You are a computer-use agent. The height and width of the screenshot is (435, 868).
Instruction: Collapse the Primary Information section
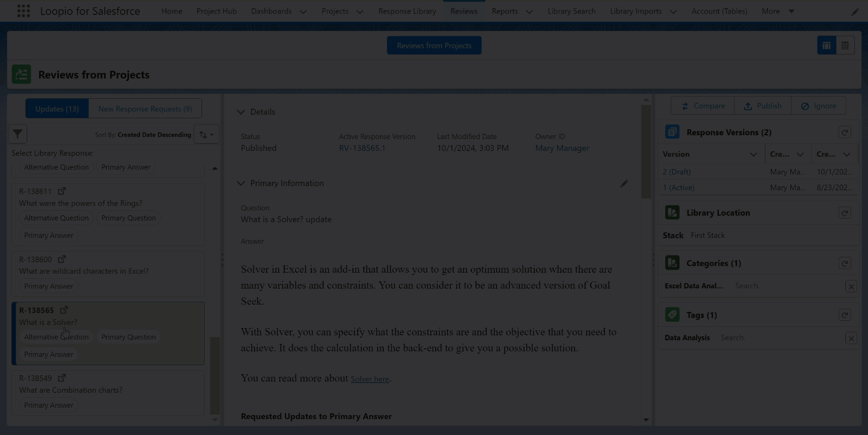pyautogui.click(x=241, y=184)
